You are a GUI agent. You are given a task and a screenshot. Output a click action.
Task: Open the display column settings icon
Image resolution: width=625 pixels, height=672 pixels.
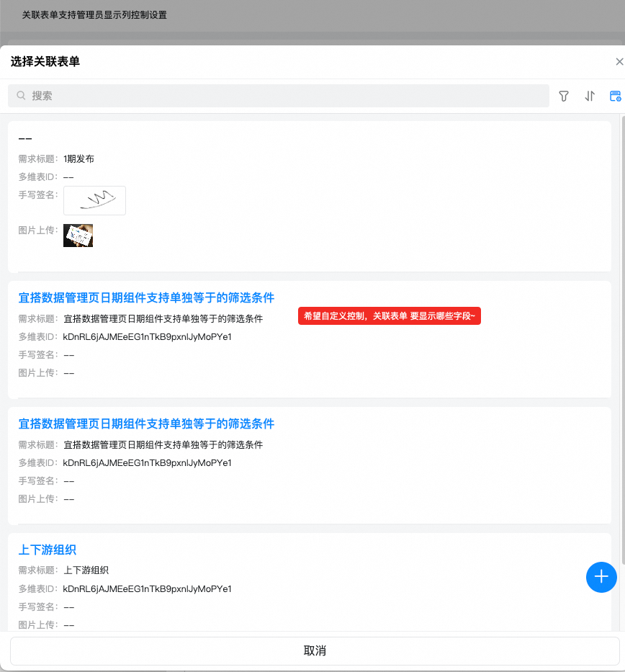coord(615,96)
